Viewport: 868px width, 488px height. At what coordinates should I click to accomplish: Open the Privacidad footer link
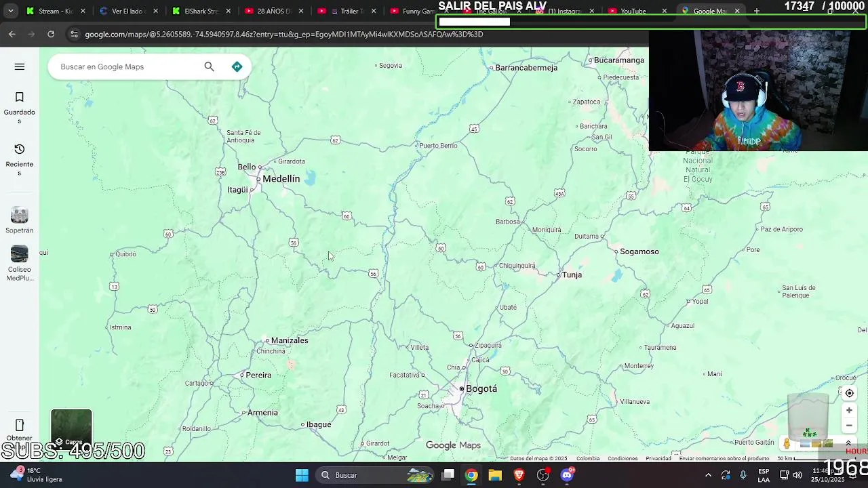pos(658,458)
